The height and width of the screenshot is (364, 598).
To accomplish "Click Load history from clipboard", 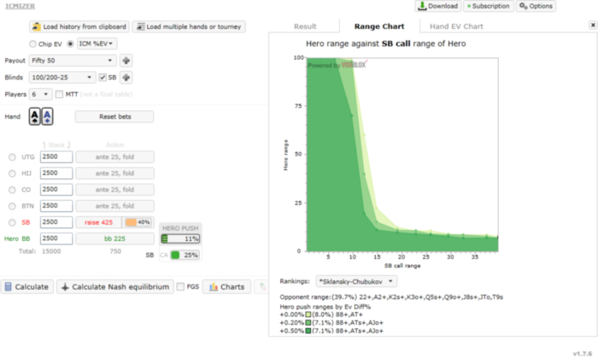I will (x=79, y=26).
